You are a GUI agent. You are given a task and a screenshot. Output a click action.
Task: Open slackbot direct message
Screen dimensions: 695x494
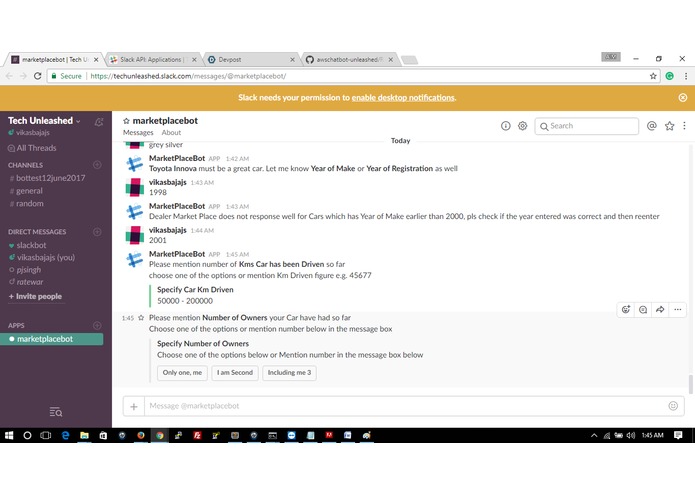pos(27,245)
